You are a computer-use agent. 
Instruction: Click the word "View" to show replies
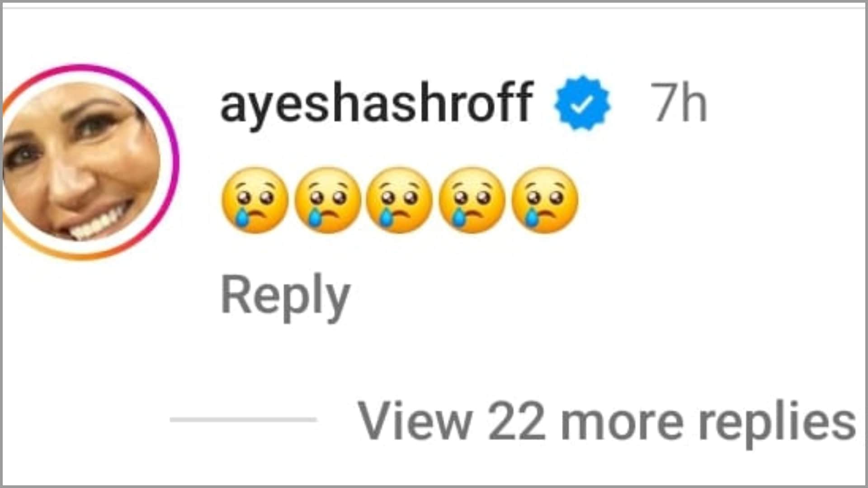click(415, 421)
